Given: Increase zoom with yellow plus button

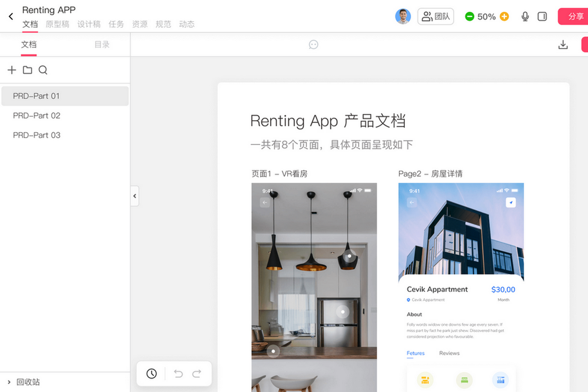Looking at the screenshot, I should (504, 17).
